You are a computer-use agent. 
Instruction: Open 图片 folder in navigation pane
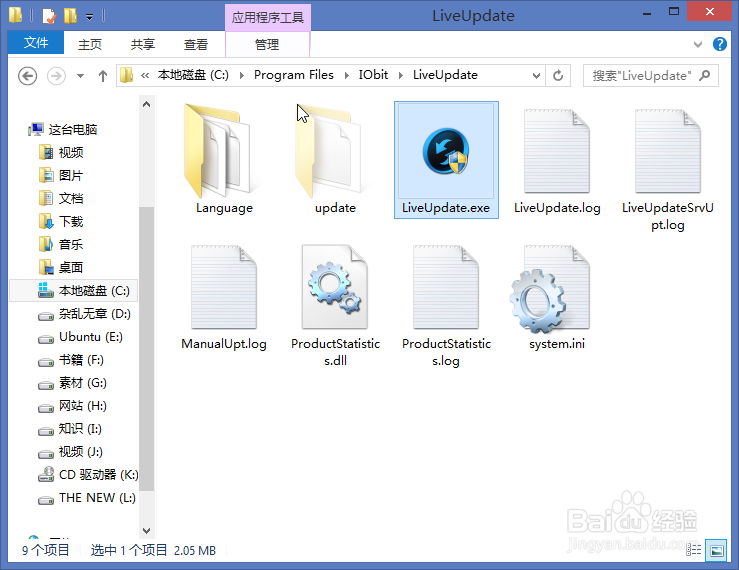coord(61,175)
